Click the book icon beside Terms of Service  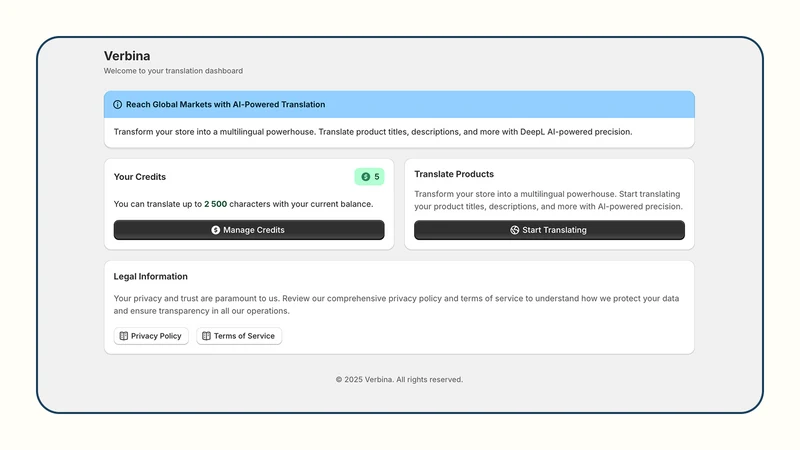(x=206, y=336)
